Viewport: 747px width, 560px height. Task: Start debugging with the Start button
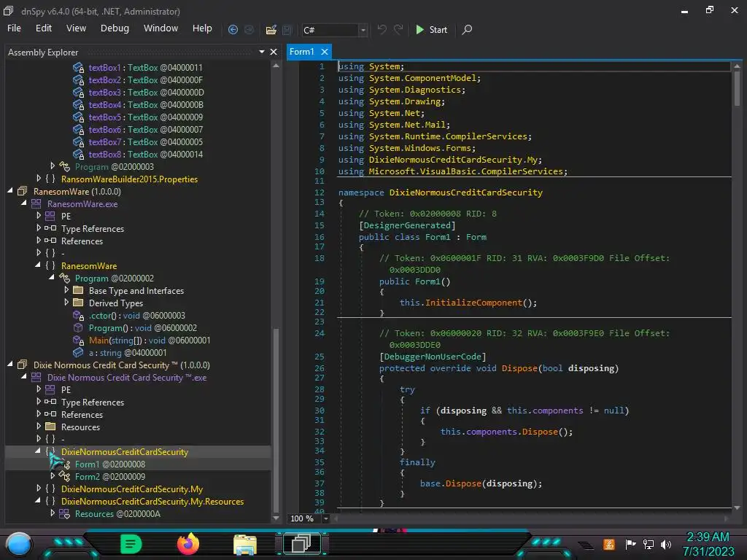tap(431, 29)
